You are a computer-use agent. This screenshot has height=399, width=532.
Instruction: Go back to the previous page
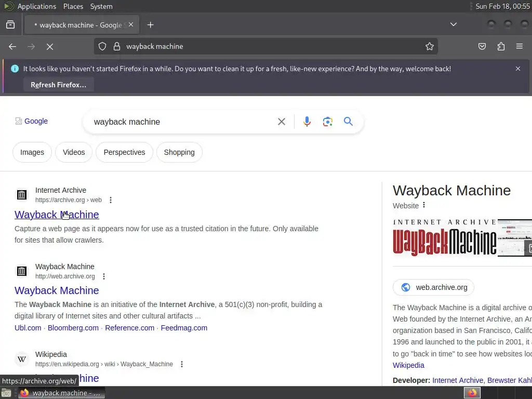tap(12, 46)
